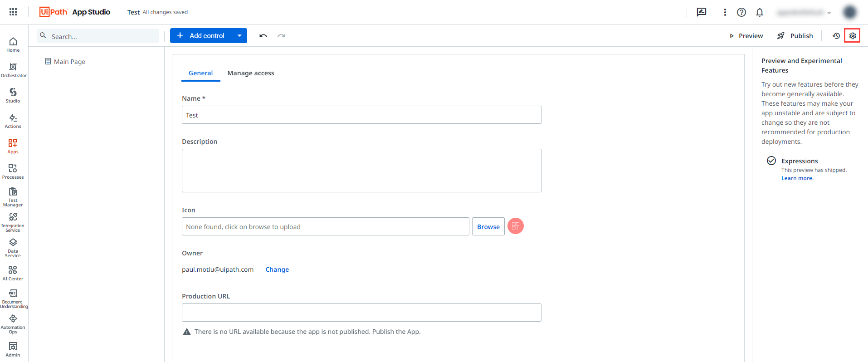Open the user account dropdown
Viewport: 868px width, 362px height.
point(804,13)
